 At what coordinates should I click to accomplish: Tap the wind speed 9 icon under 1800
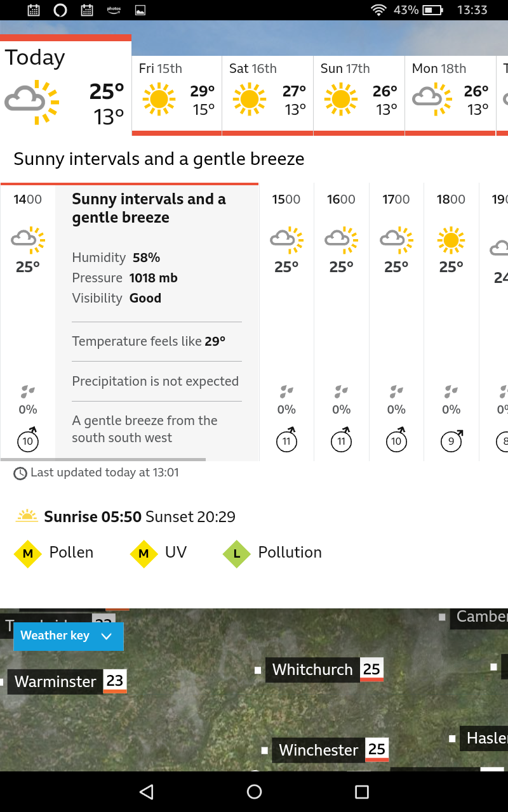(451, 439)
